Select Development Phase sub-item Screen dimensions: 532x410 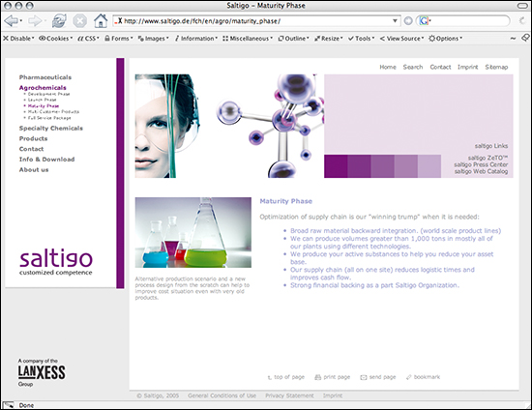pos(48,94)
